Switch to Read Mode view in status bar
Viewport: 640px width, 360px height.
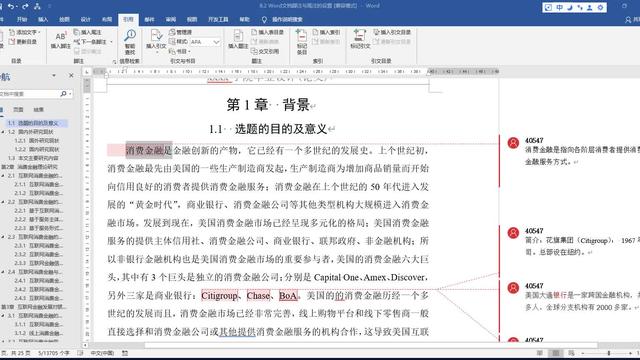540,353
